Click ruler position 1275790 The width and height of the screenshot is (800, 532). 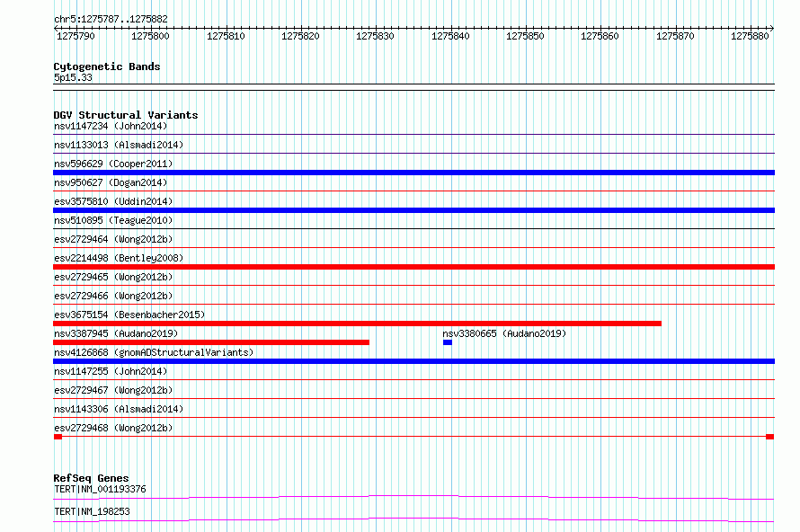pos(76,36)
